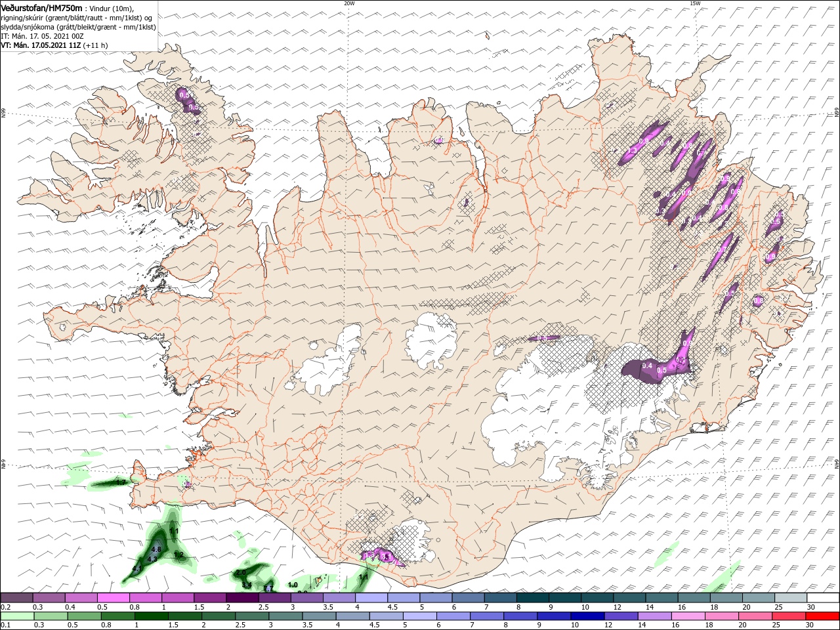
Task: Pick the gray-green 3 rain legend swatch
Action: tap(285, 616)
